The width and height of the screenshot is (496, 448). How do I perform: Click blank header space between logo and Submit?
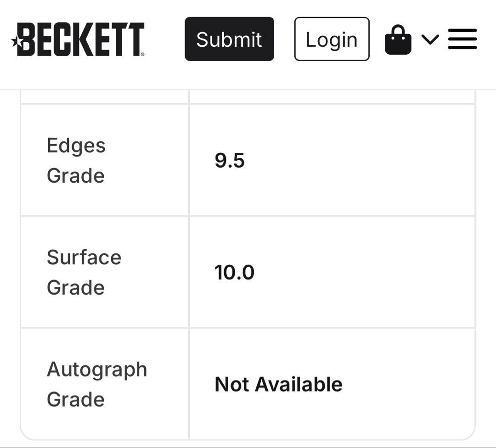164,39
